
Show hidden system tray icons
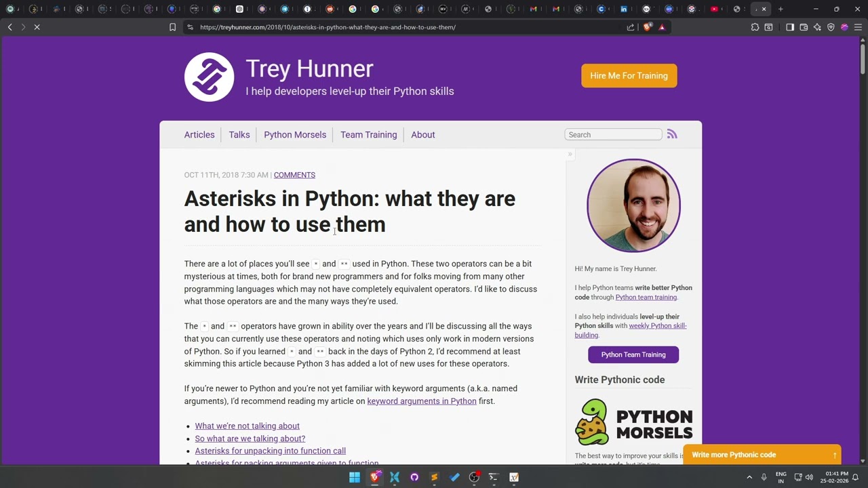coord(749,477)
